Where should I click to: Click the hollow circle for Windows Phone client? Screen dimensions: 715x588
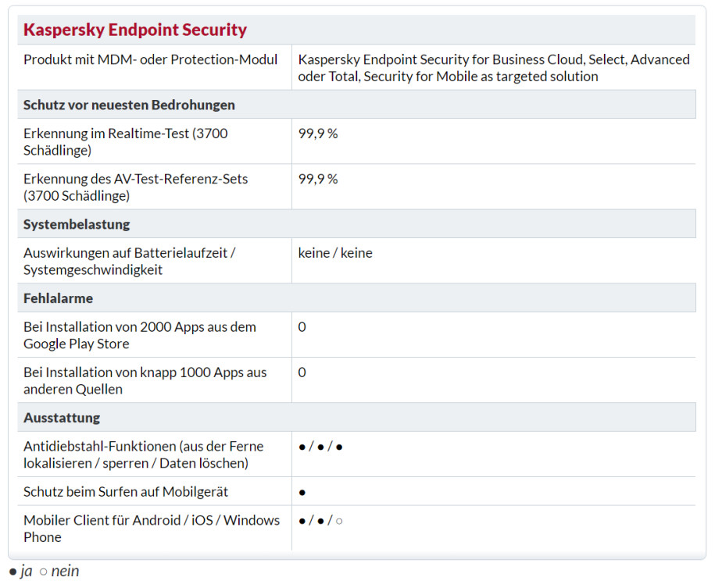point(339,521)
